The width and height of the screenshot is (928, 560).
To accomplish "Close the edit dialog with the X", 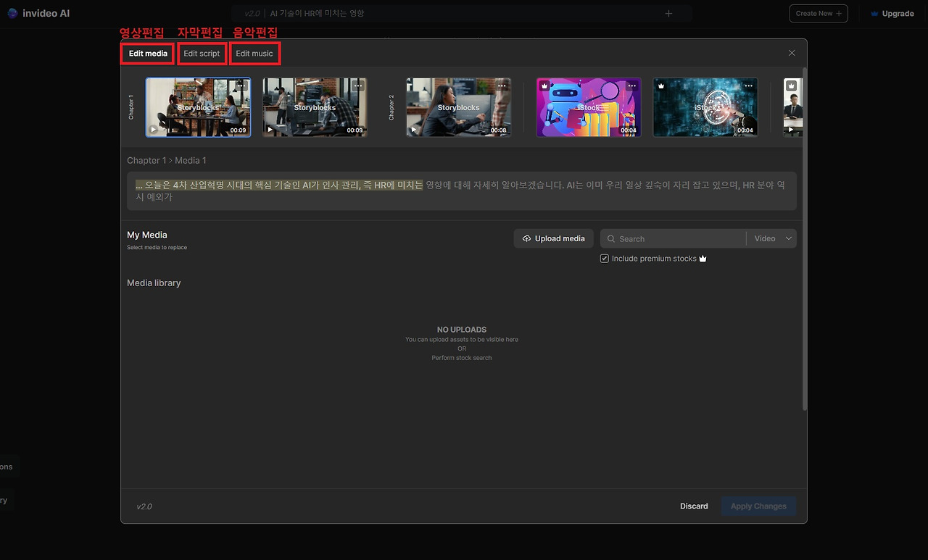I will [x=792, y=53].
